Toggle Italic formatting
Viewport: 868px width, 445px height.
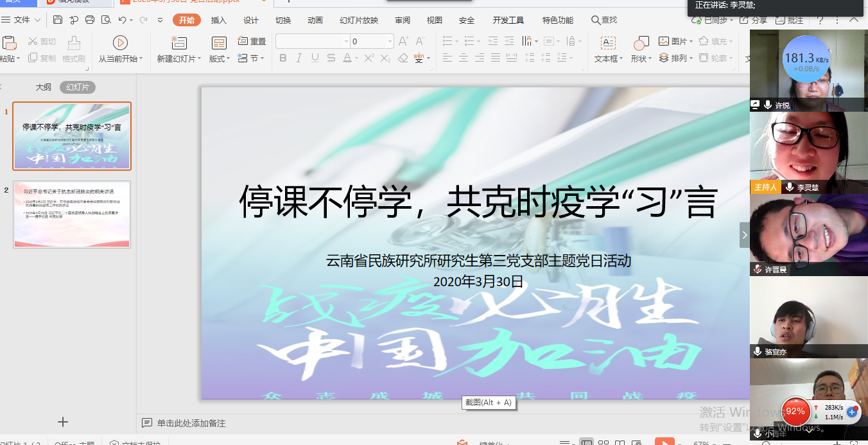click(299, 58)
